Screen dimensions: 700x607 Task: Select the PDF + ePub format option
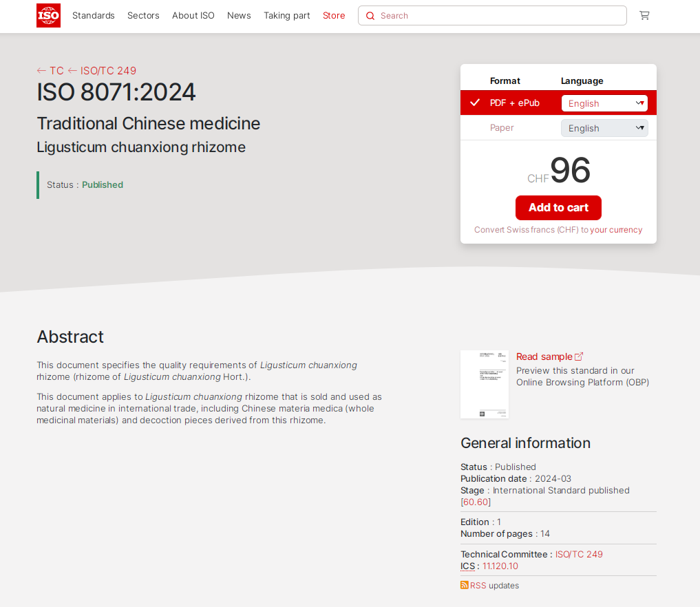point(514,103)
